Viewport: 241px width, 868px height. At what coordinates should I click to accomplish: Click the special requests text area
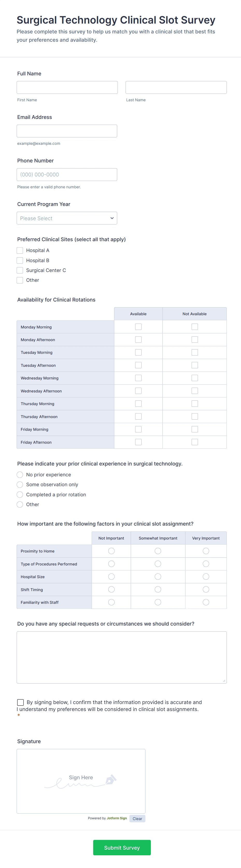(x=121, y=657)
